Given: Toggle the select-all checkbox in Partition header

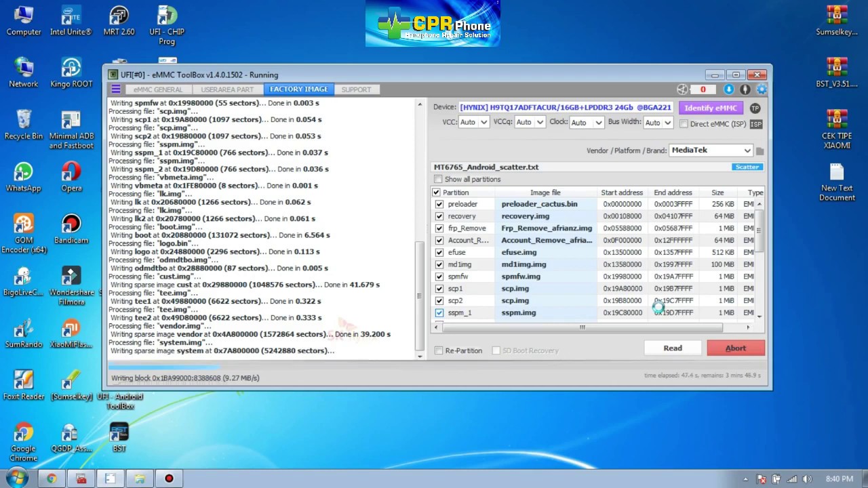Looking at the screenshot, I should coord(436,192).
